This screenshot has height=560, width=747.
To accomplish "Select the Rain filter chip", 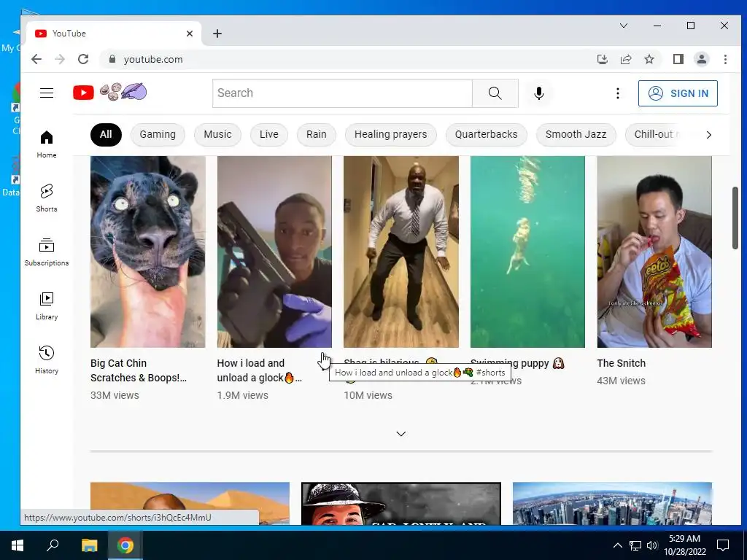I will tap(317, 135).
